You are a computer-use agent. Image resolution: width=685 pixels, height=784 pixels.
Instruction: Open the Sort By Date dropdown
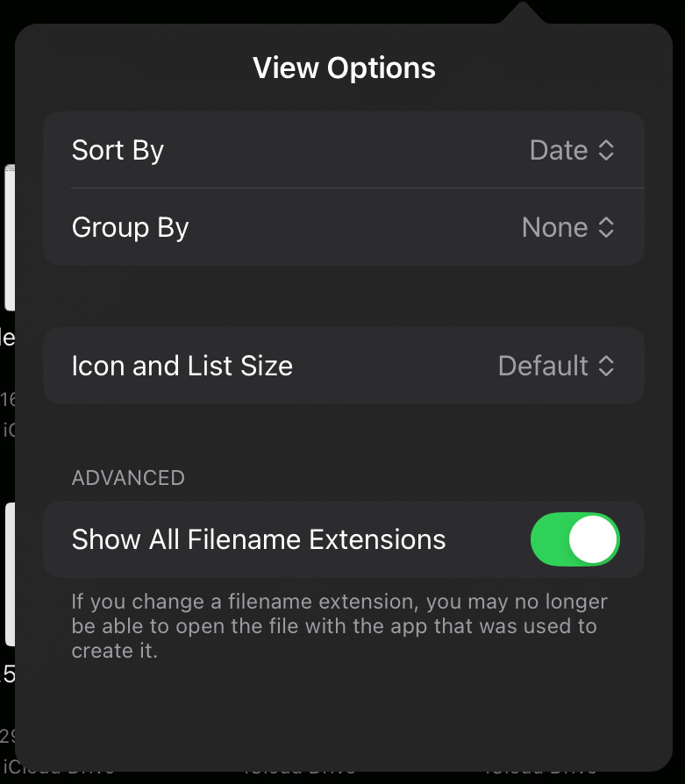click(572, 151)
